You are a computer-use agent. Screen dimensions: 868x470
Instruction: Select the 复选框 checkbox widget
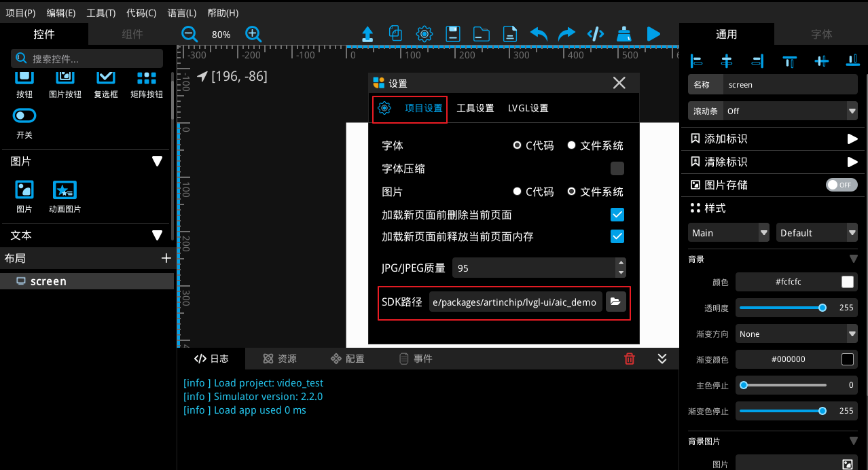(x=106, y=85)
